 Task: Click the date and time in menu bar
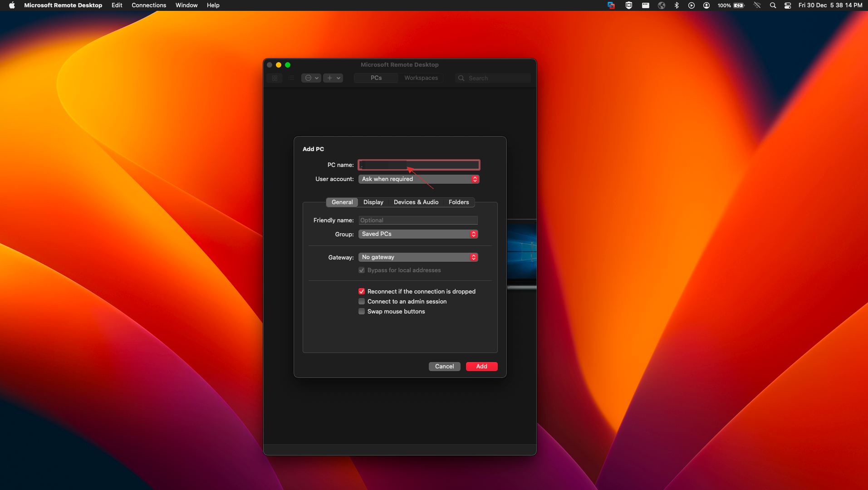coord(830,5)
